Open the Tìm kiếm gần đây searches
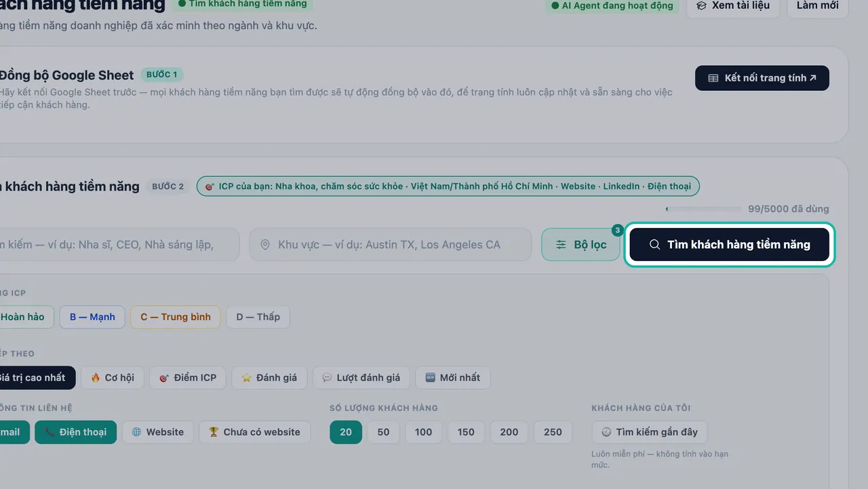868x489 pixels. (x=650, y=432)
